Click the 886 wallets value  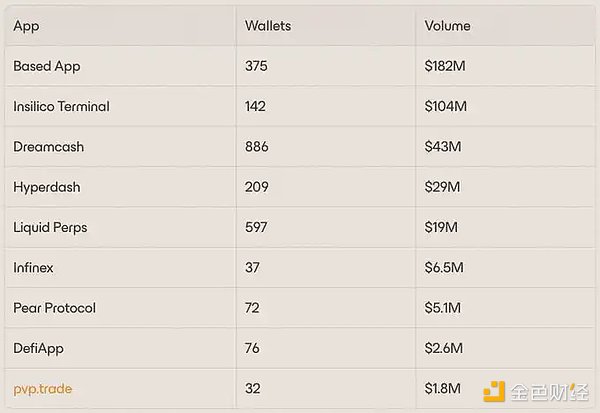pos(256,147)
